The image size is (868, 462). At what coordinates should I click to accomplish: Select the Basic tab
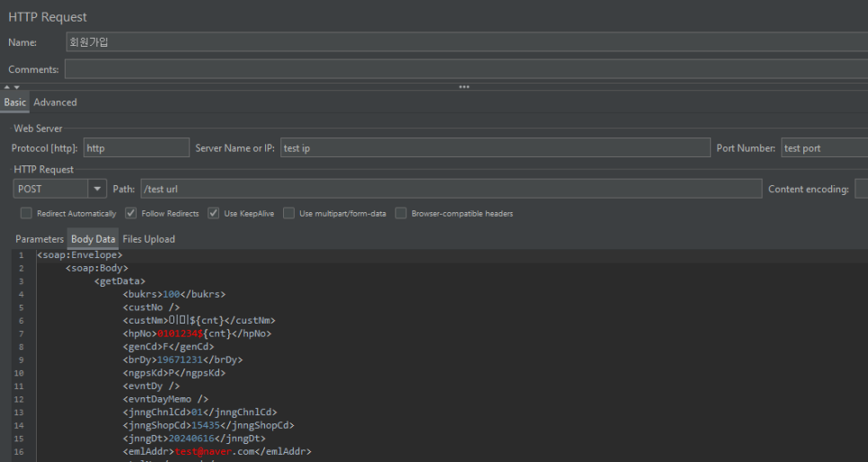[15, 102]
